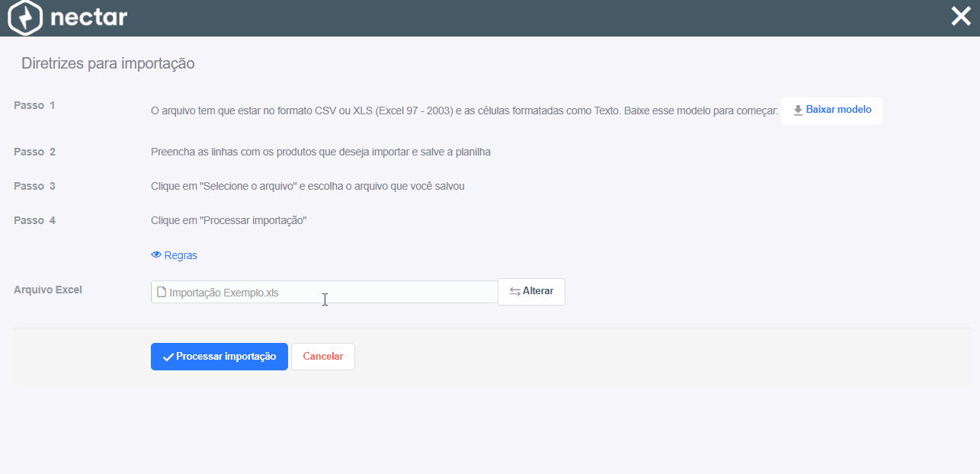Screen dimensions: 980x474
Task: Click Processar importação button
Action: click(219, 357)
